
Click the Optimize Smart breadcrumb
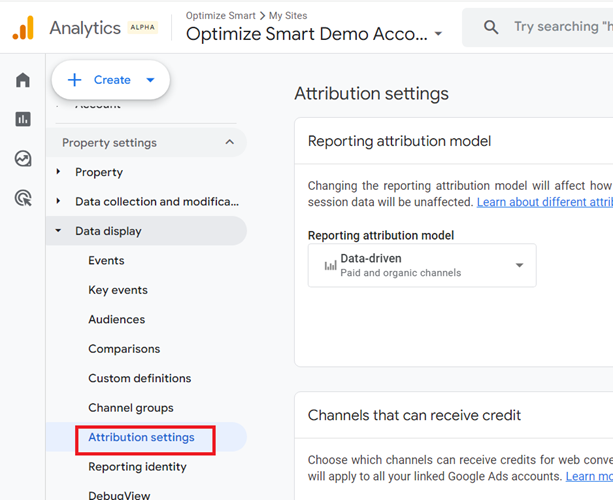point(220,16)
